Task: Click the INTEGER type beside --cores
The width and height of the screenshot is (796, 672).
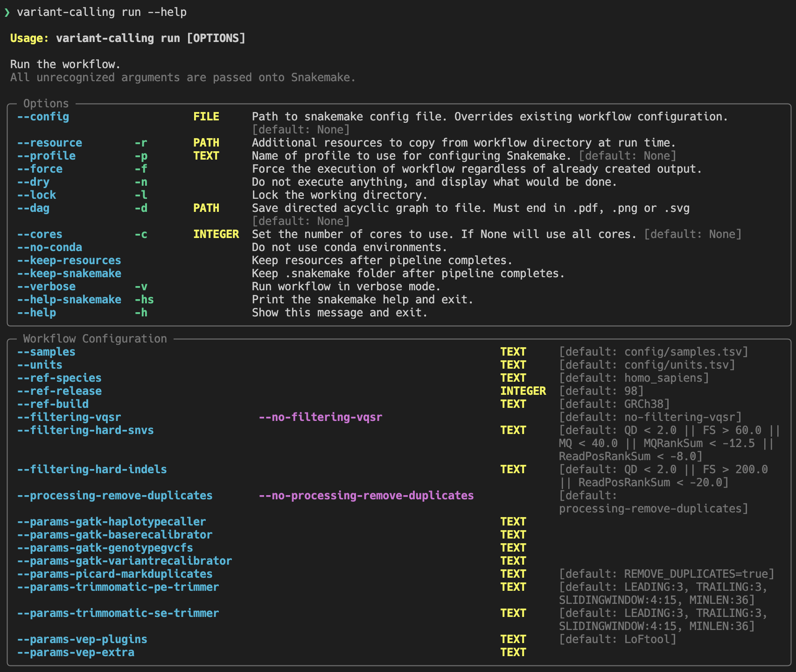Action: click(x=216, y=234)
